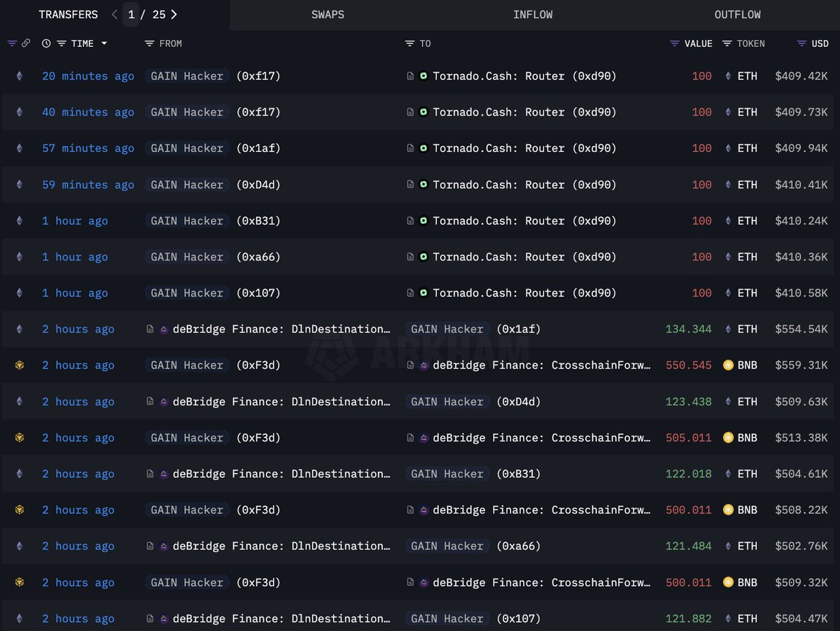Click deBridge logo on 134.344 ETH row
Screen dimensions: 840x631
(x=164, y=329)
